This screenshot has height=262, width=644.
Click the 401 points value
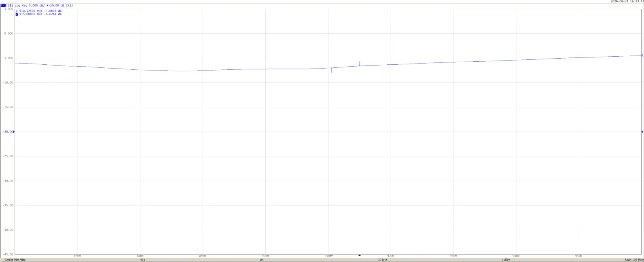pos(143,260)
